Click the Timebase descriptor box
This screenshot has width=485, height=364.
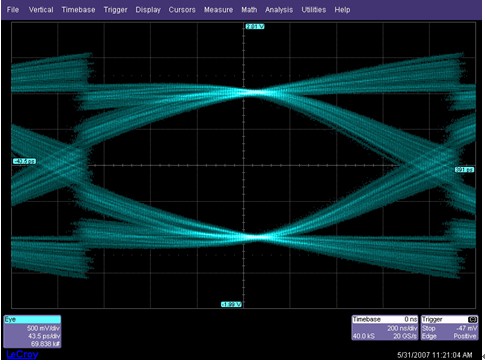tap(385, 328)
